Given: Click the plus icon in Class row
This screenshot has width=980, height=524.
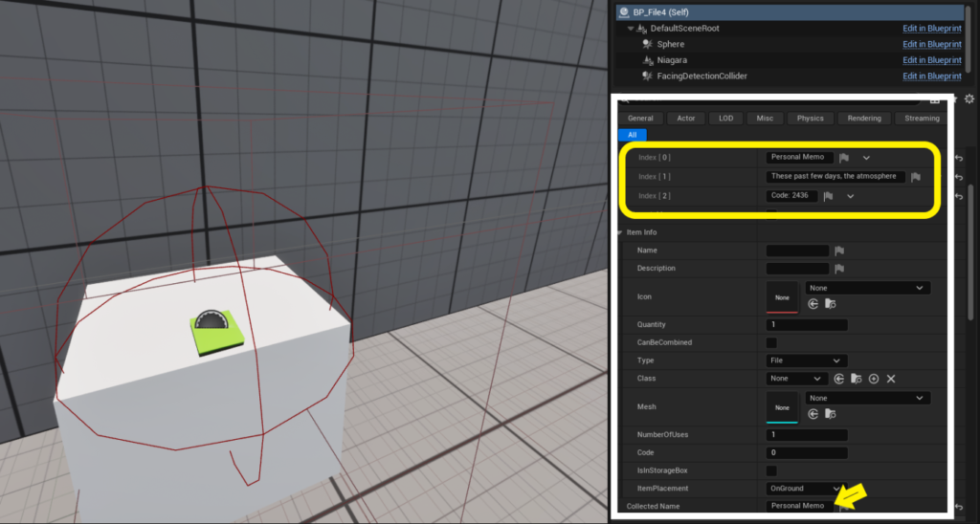Looking at the screenshot, I should click(874, 379).
